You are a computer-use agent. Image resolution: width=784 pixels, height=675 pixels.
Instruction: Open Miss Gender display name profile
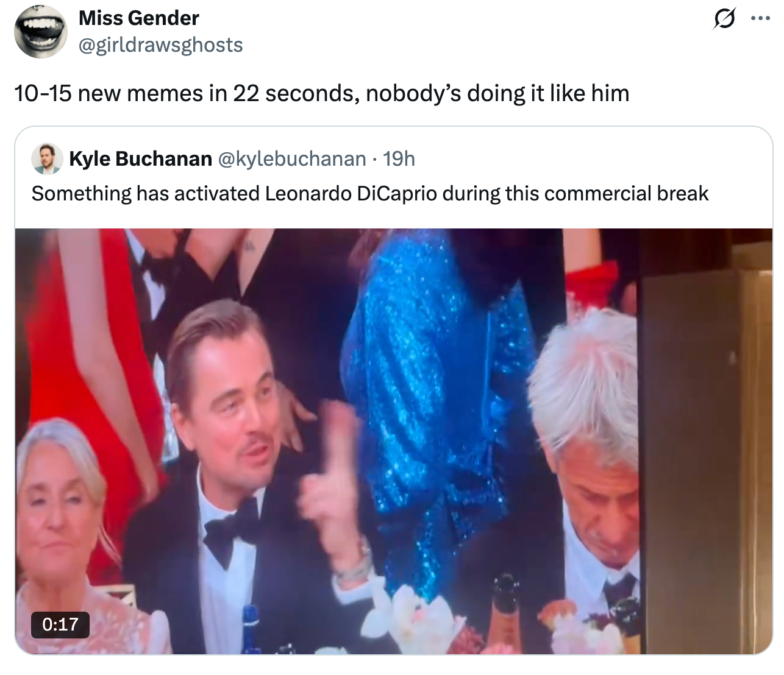click(139, 18)
